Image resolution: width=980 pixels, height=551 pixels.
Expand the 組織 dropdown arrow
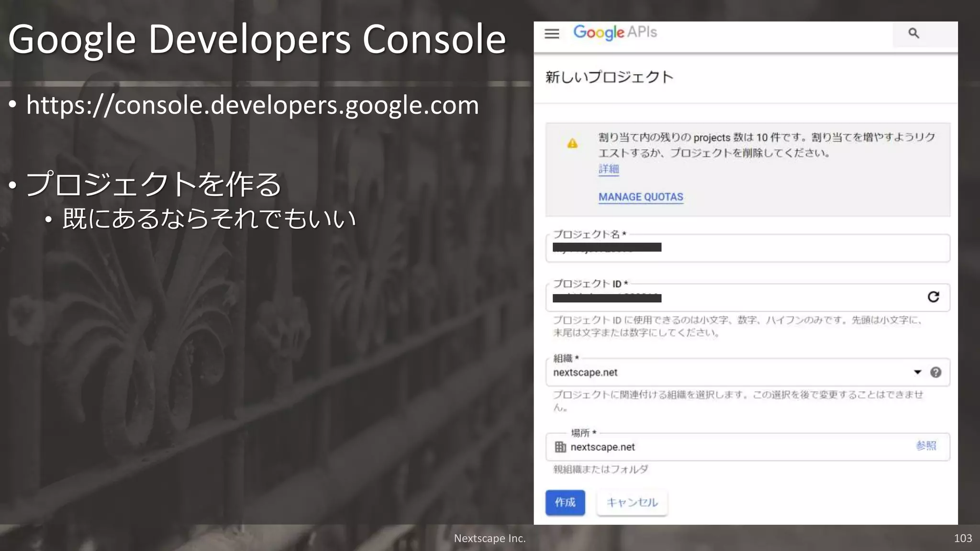pos(917,372)
